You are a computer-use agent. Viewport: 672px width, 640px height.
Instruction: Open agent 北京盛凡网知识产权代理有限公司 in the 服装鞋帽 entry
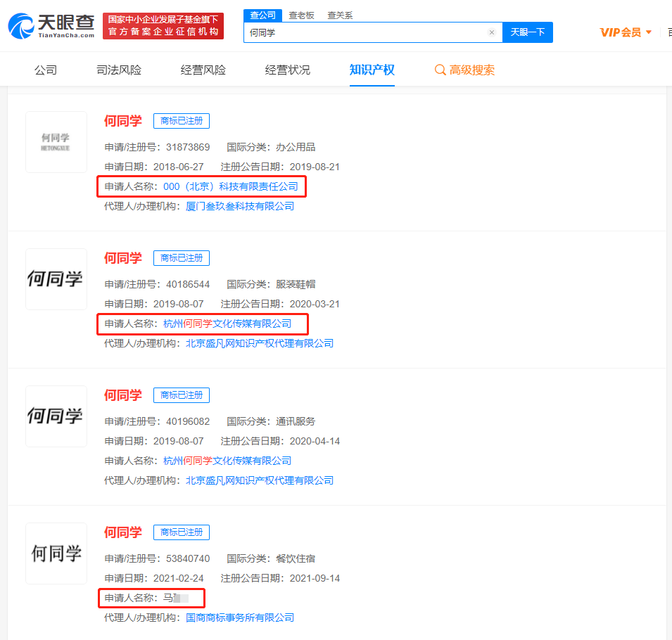[x=260, y=343]
